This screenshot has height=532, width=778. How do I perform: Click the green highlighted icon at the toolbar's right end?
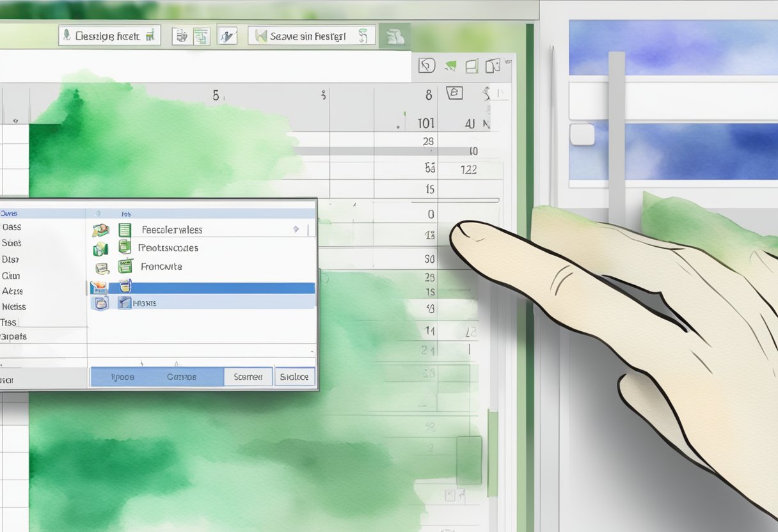point(394,36)
